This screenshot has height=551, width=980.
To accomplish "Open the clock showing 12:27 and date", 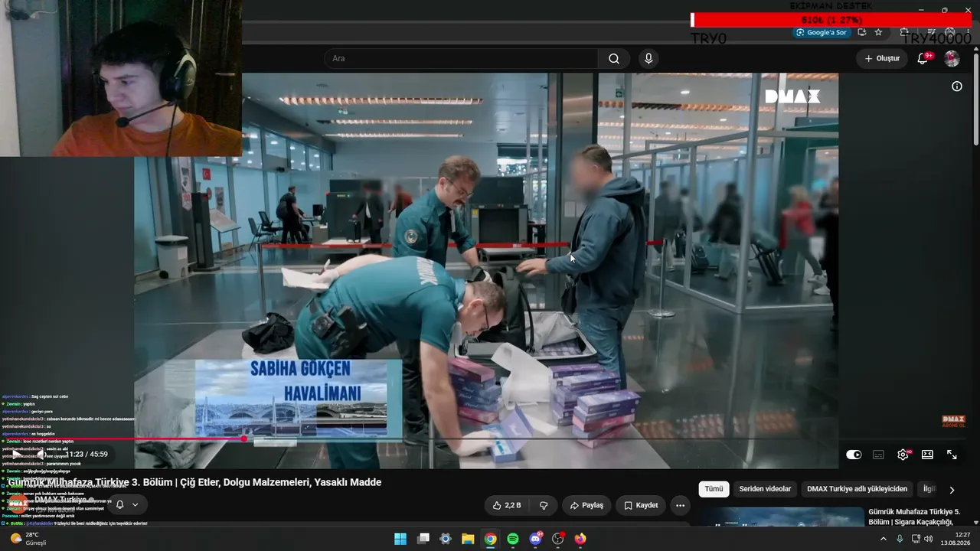I will (957, 539).
